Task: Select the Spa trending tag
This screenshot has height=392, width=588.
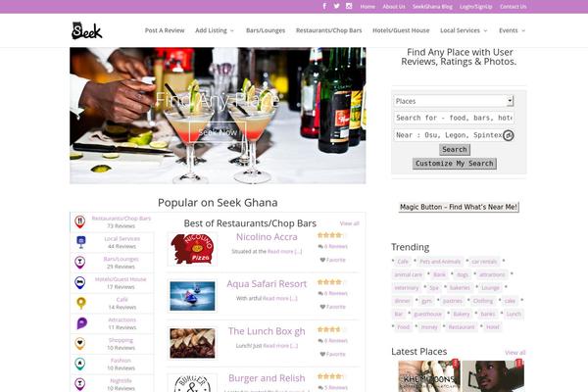Action: click(434, 288)
